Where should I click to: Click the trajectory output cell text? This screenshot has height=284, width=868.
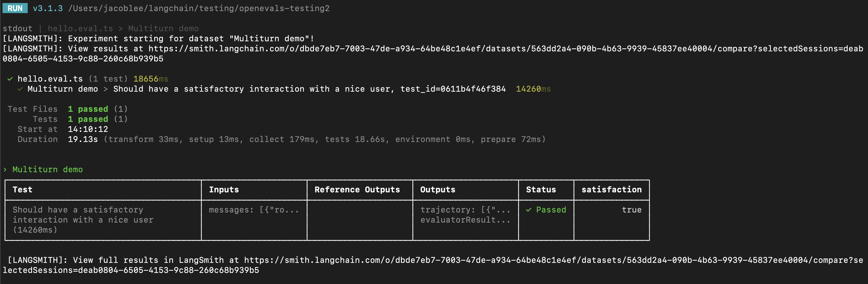(x=465, y=210)
